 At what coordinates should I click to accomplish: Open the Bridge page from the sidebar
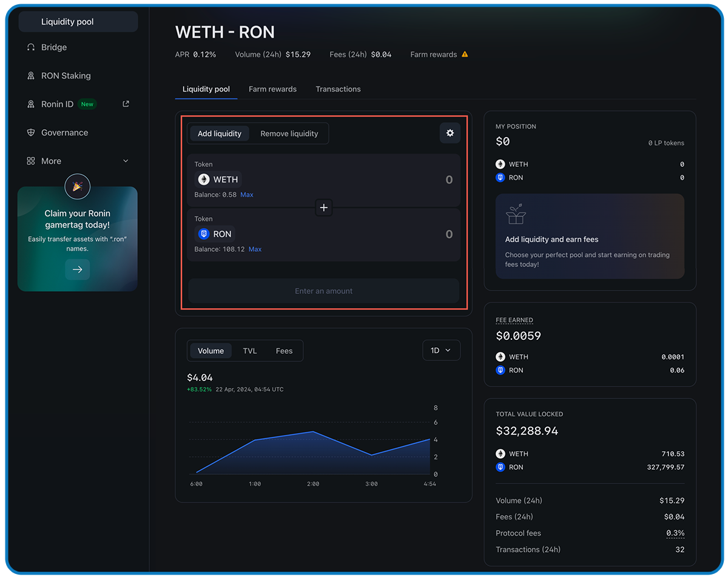click(x=52, y=47)
